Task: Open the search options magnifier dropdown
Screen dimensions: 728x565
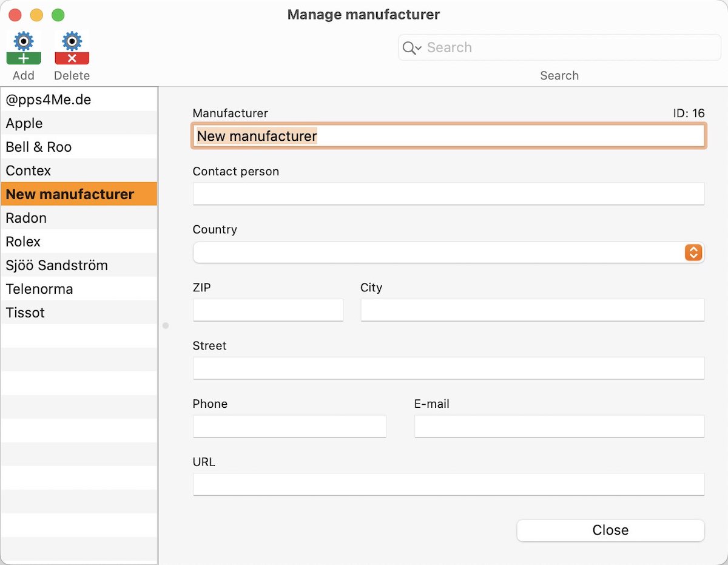Action: 411,48
